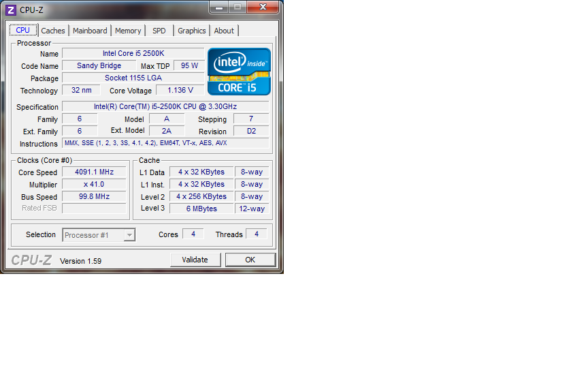Click the Specification field i5-2500K CPU @ 3.30GHz
This screenshot has width=588, height=368.
click(x=165, y=106)
